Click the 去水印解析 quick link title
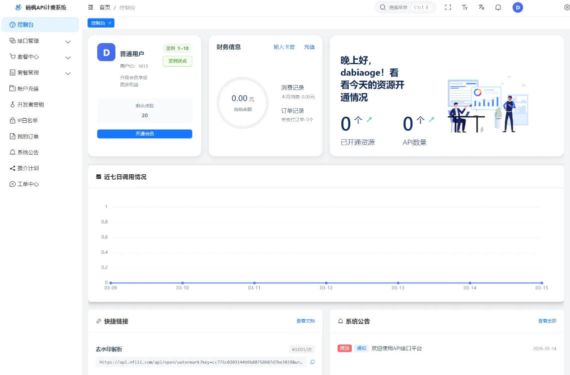 (x=109, y=349)
